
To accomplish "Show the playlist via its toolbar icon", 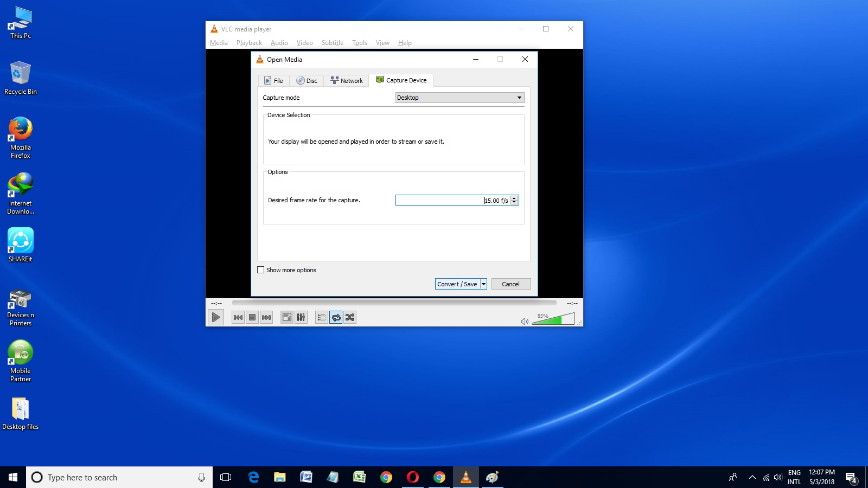I will point(321,317).
